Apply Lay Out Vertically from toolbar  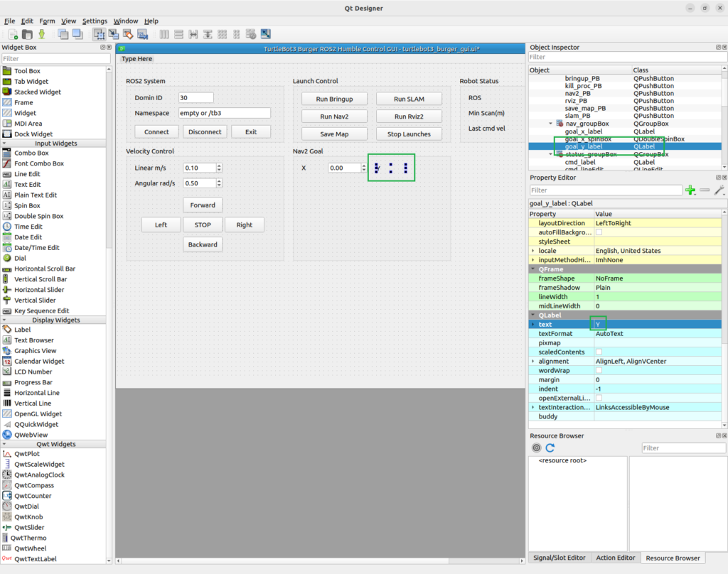pos(178,34)
